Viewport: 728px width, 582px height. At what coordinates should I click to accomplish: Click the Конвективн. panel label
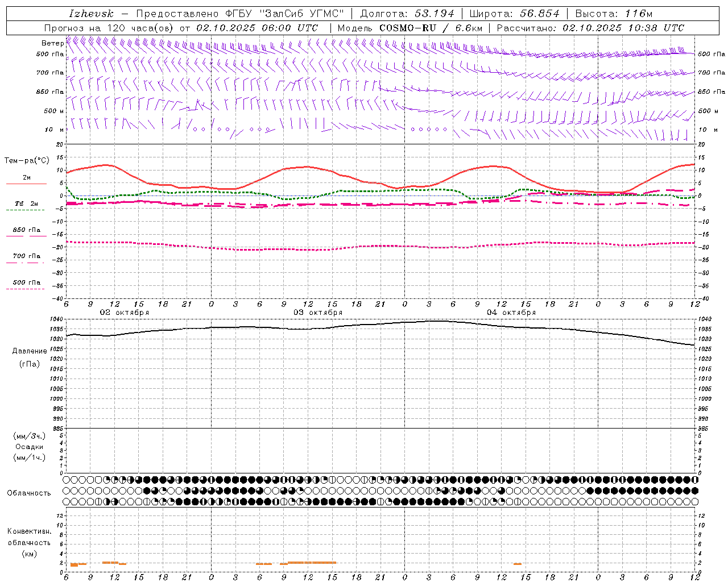(x=30, y=531)
